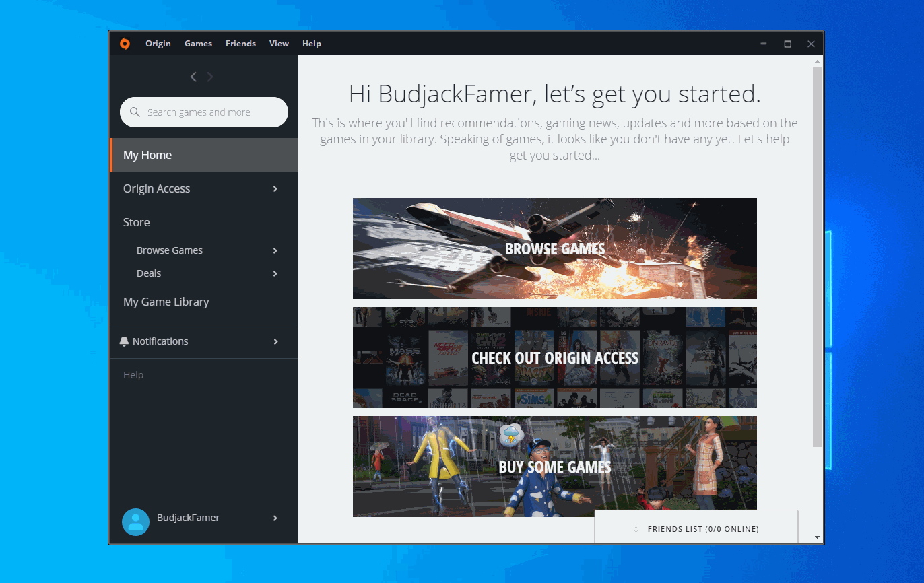Click the Origin logo icon
Image resolution: width=924 pixels, height=583 pixels.
click(x=125, y=44)
